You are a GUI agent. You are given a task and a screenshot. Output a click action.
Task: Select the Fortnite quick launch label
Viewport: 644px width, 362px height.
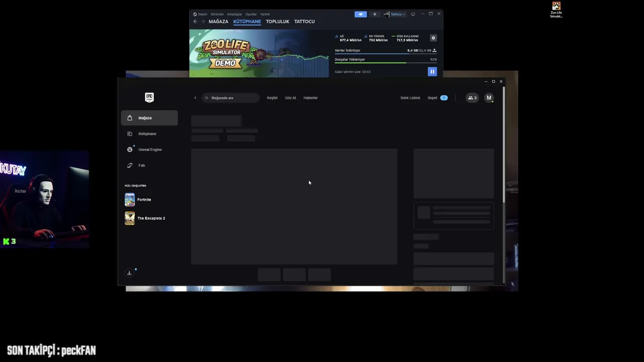[144, 200]
